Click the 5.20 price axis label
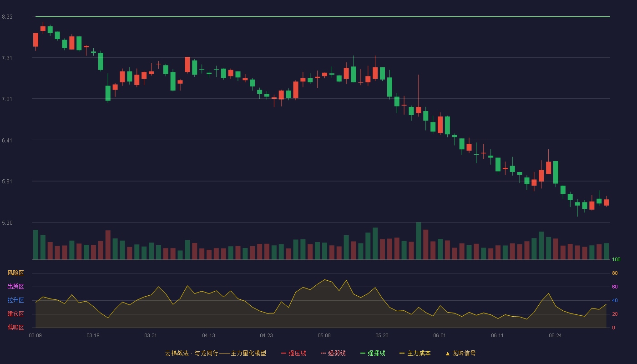 [x=7, y=223]
